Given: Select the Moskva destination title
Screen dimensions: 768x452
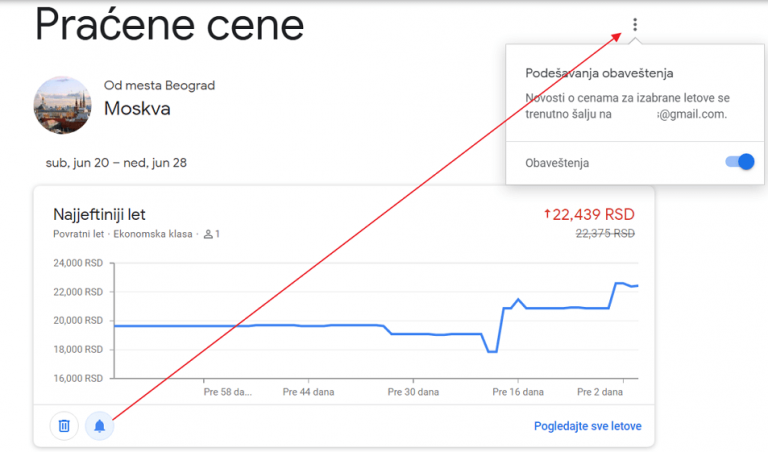Looking at the screenshot, I should click(x=137, y=108).
